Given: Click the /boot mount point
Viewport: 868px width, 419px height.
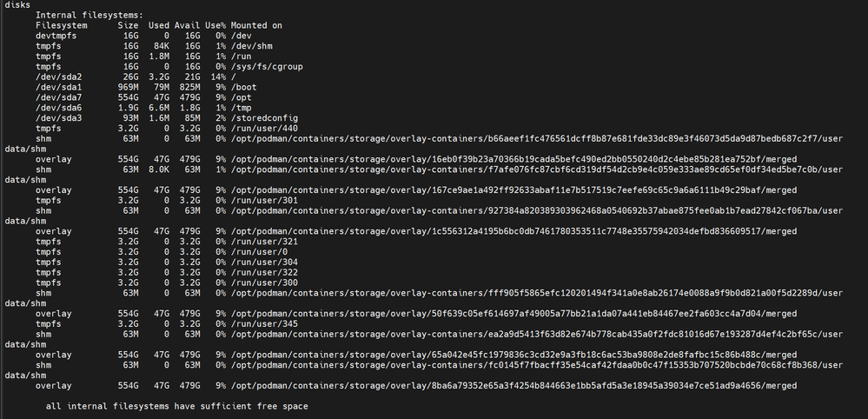Looking at the screenshot, I should coord(243,87).
